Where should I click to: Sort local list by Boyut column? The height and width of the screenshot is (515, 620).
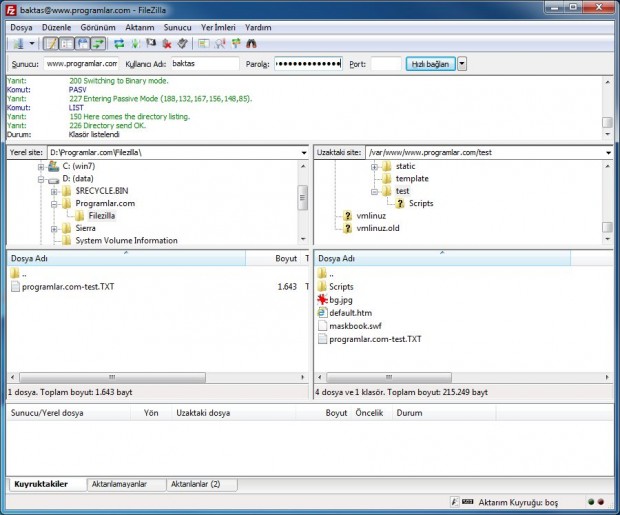274,258
